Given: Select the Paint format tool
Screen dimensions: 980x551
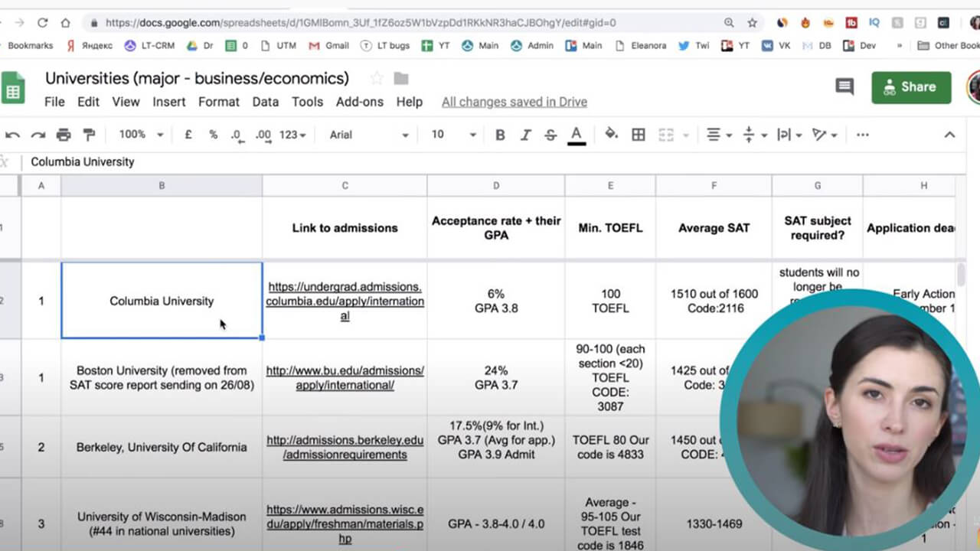Looking at the screenshot, I should pyautogui.click(x=89, y=135).
